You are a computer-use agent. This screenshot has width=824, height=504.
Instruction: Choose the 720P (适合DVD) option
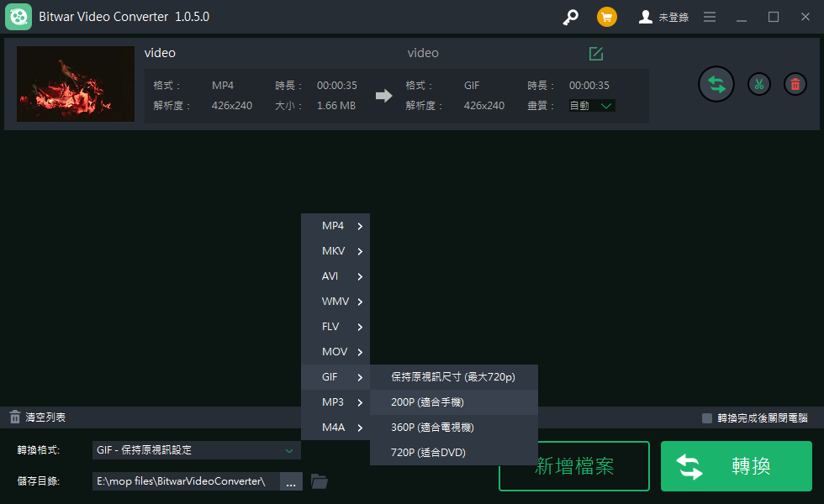point(454,453)
